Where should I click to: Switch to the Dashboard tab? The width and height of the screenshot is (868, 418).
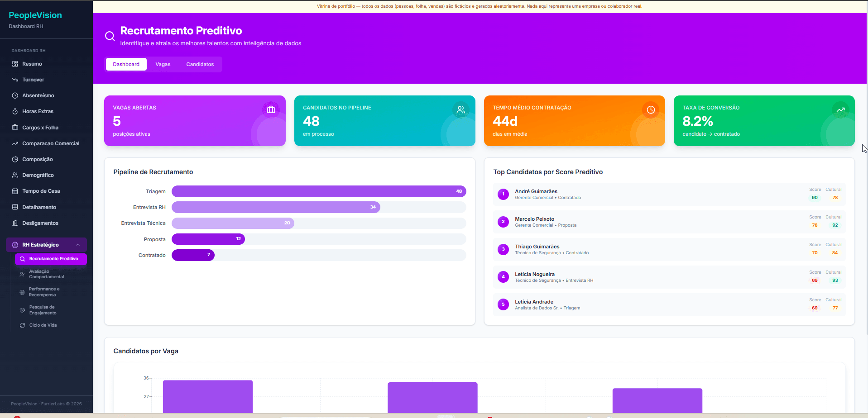[126, 64]
